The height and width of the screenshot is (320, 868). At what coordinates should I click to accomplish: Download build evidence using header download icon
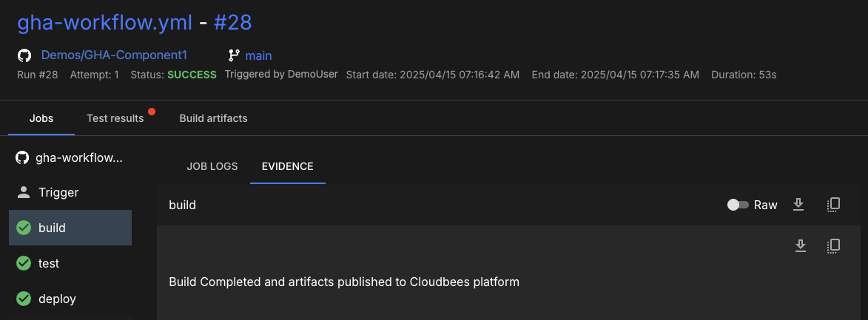[x=798, y=205]
